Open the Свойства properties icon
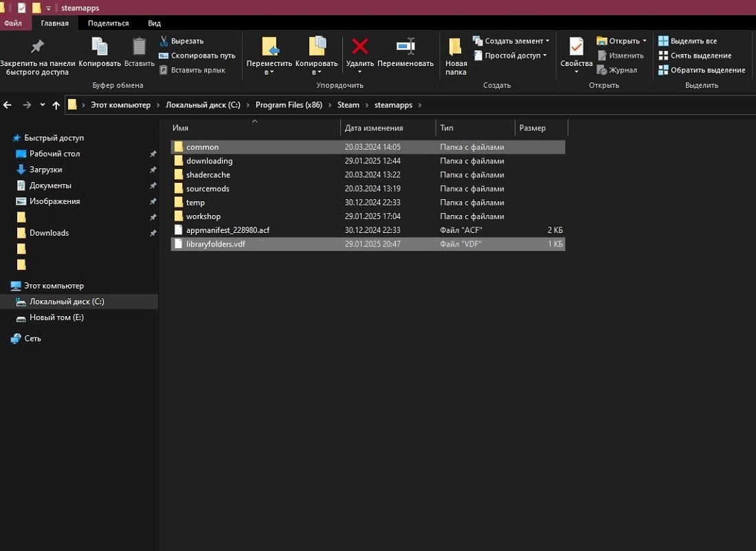Image resolution: width=756 pixels, height=551 pixels. coord(576,47)
